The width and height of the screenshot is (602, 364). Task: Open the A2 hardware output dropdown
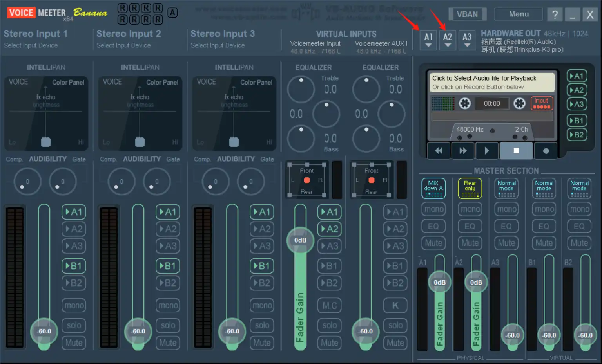click(447, 40)
